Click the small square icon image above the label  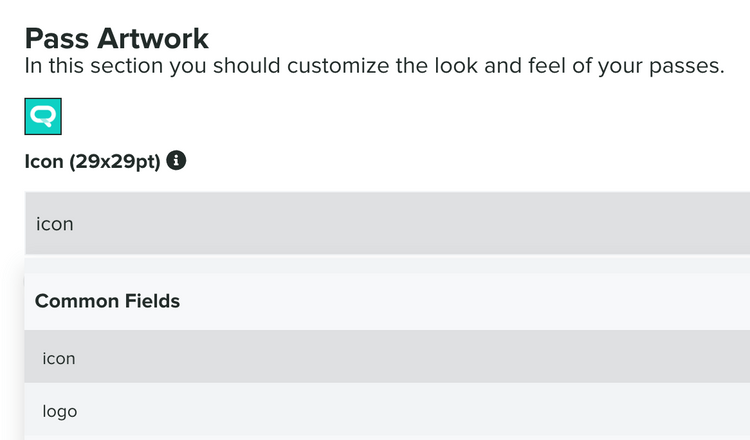[43, 117]
